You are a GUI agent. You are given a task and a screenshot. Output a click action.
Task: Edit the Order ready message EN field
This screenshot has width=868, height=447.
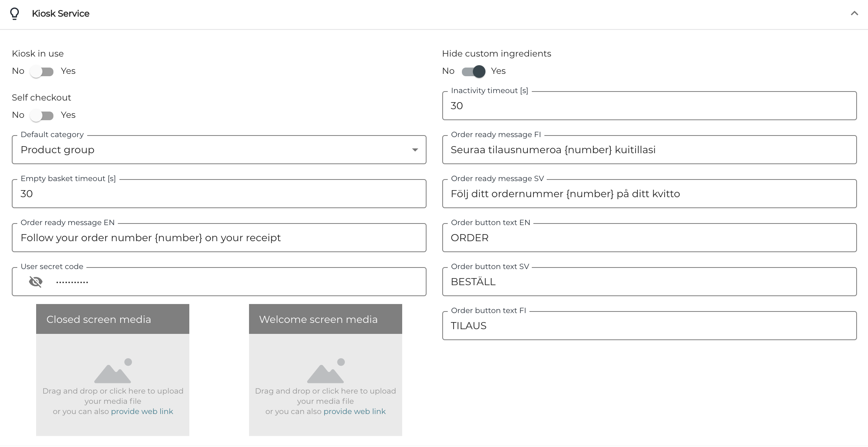click(x=219, y=238)
